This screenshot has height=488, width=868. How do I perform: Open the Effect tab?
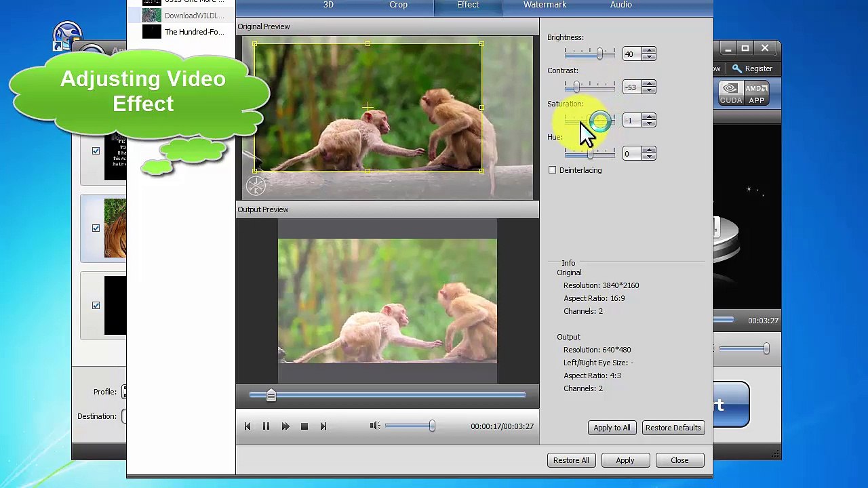(x=468, y=5)
